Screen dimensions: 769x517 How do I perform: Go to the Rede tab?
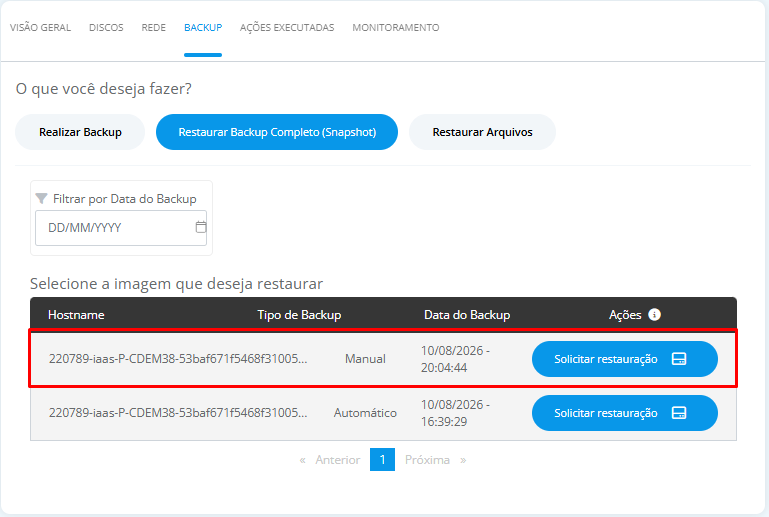pos(154,27)
